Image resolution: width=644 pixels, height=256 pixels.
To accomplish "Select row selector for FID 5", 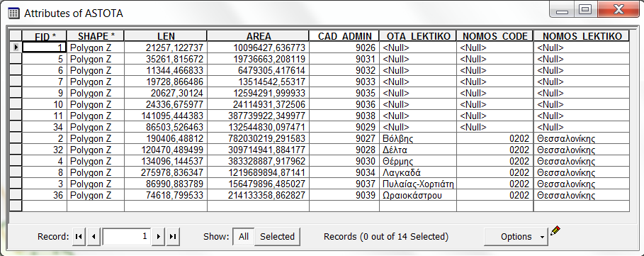I will 16,59.
